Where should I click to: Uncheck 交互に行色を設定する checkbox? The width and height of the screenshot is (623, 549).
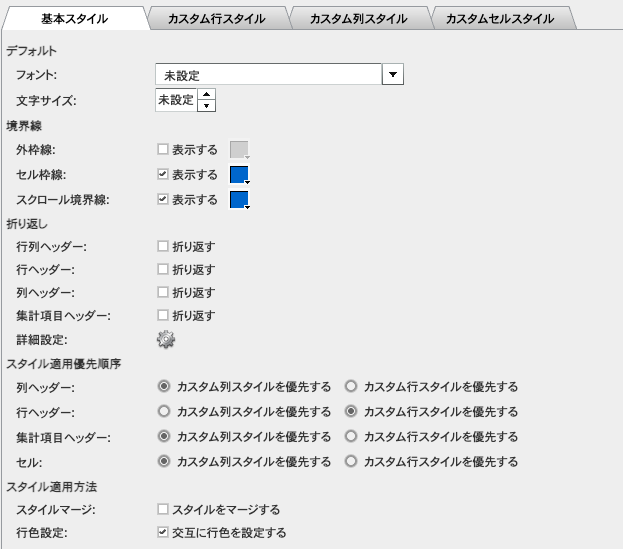163,532
